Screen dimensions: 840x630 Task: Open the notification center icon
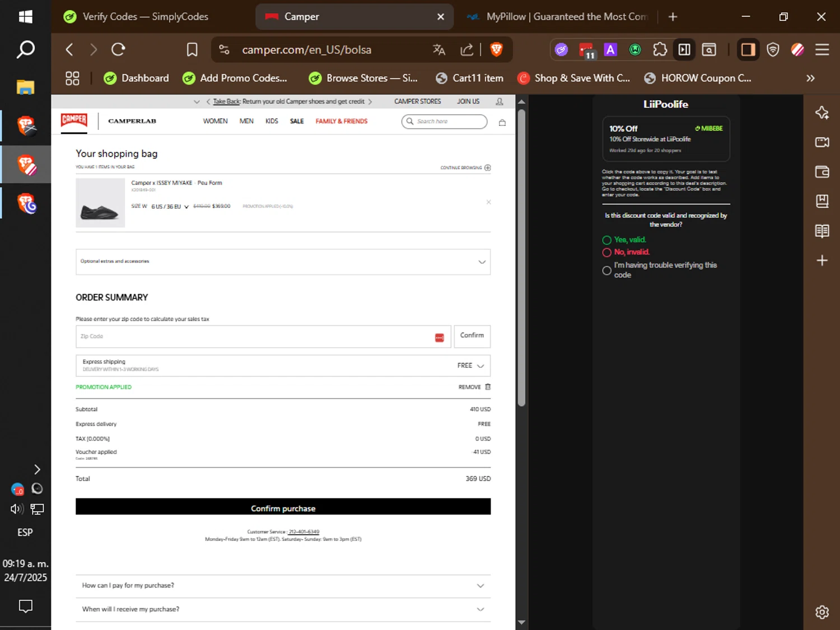pos(25,606)
